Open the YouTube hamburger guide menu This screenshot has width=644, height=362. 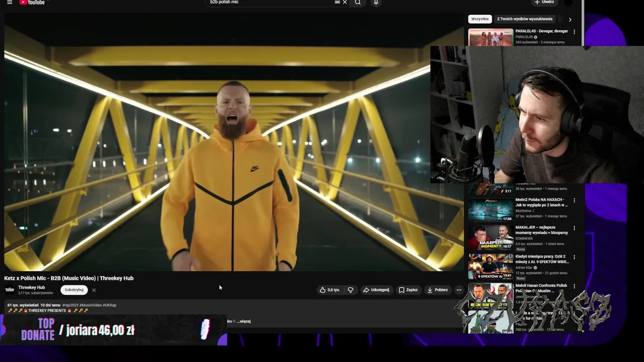(9, 3)
